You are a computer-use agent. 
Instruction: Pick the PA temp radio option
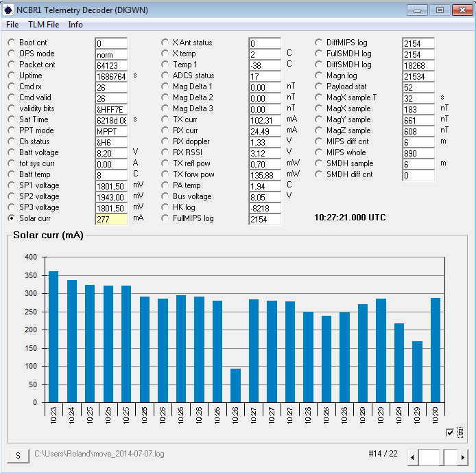(165, 185)
